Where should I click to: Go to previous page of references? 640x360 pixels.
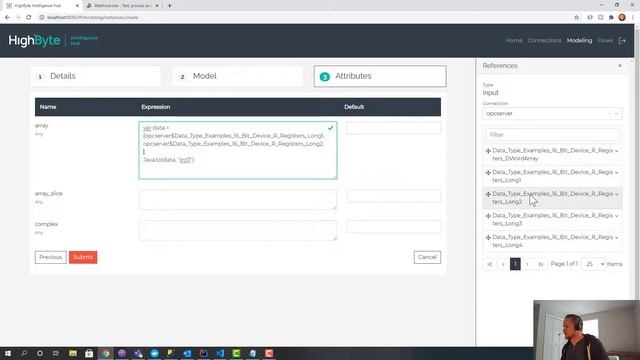pyautogui.click(x=503, y=264)
